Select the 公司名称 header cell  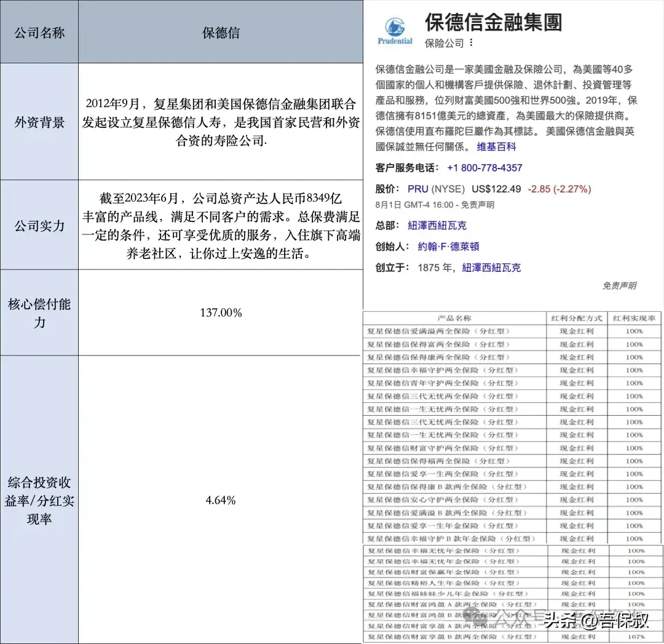(x=39, y=32)
